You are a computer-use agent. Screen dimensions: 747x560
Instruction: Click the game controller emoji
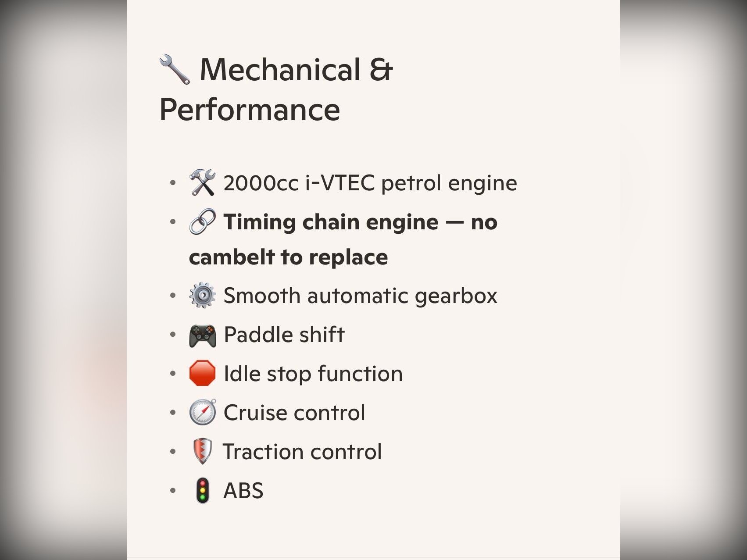point(202,335)
